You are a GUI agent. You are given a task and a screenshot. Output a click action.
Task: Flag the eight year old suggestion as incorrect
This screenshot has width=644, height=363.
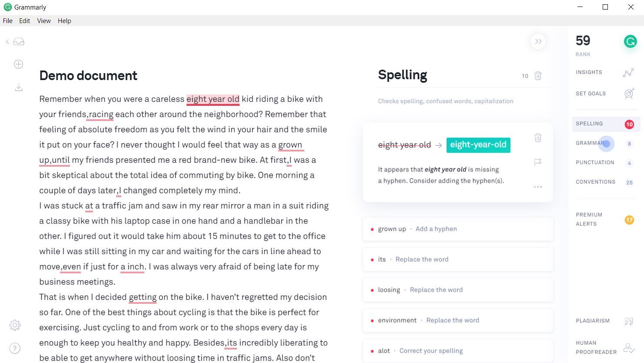(538, 162)
